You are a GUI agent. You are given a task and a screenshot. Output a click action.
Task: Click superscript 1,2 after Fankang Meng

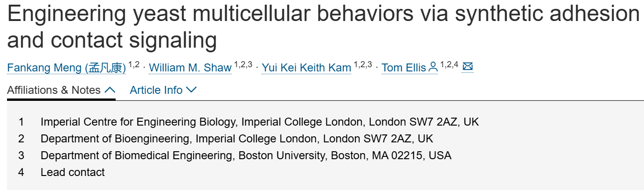(x=134, y=65)
